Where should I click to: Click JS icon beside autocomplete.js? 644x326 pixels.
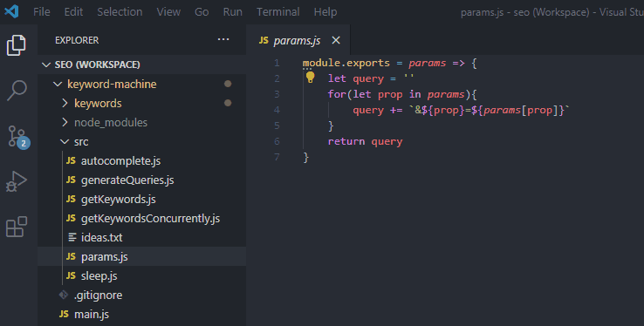pos(71,160)
